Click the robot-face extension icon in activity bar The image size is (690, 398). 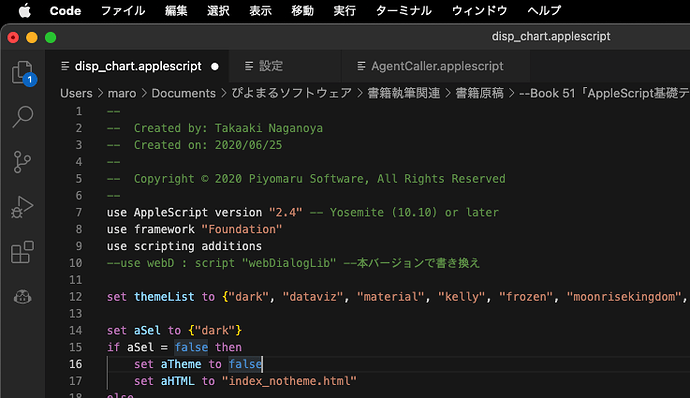22,297
